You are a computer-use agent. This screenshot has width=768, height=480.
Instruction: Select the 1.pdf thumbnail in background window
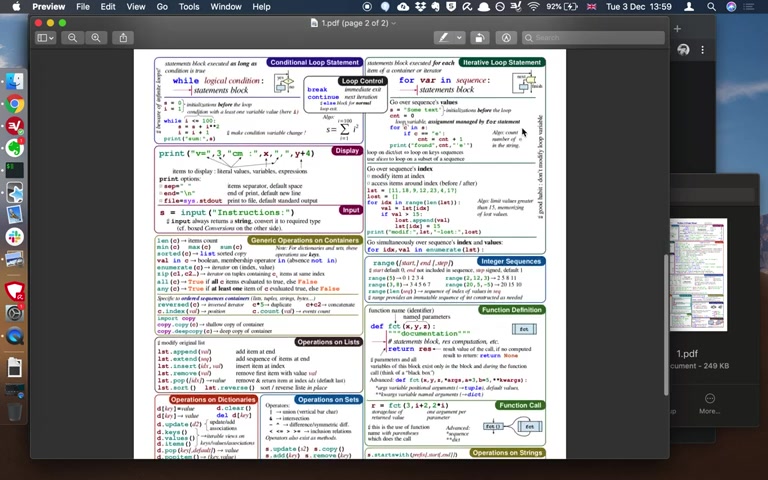tap(698, 274)
